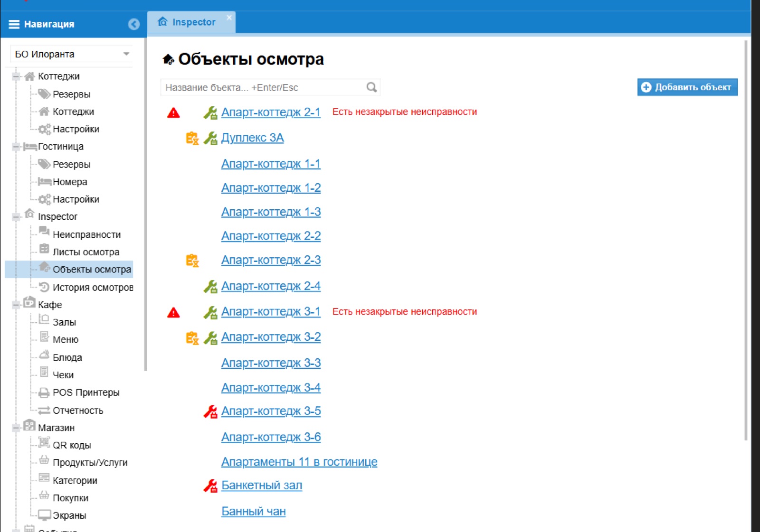
Task: Click red warning triangle beside Апарт-коттедж 2-1
Action: coord(173,113)
